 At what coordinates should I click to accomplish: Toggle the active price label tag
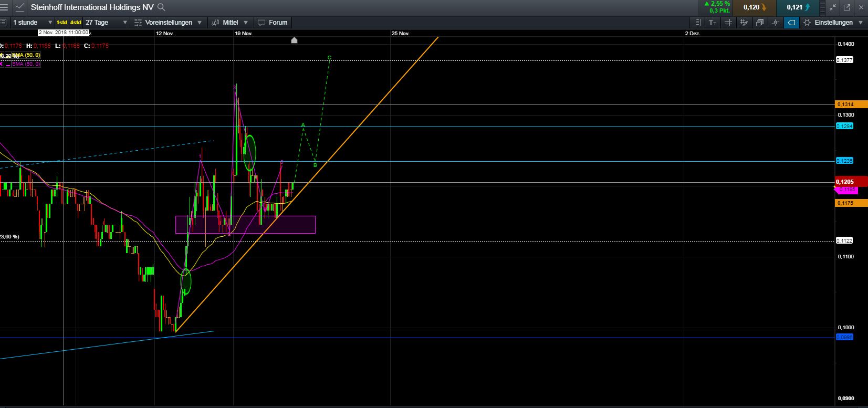click(791, 23)
